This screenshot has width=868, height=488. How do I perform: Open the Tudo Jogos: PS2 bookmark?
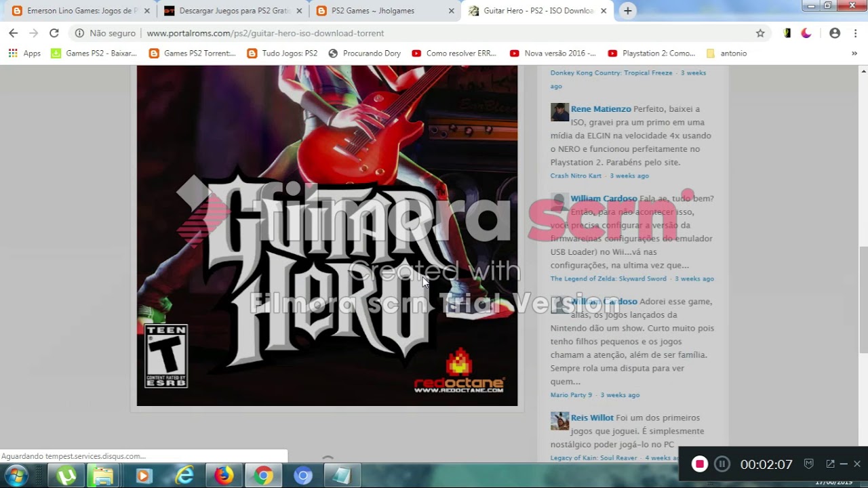[282, 54]
